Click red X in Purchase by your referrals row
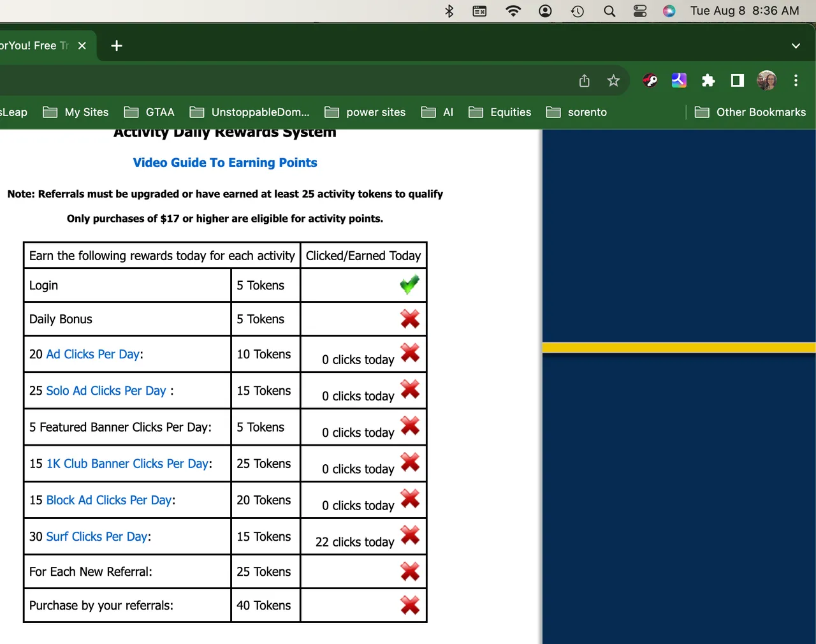Viewport: 816px width, 644px height. (410, 604)
